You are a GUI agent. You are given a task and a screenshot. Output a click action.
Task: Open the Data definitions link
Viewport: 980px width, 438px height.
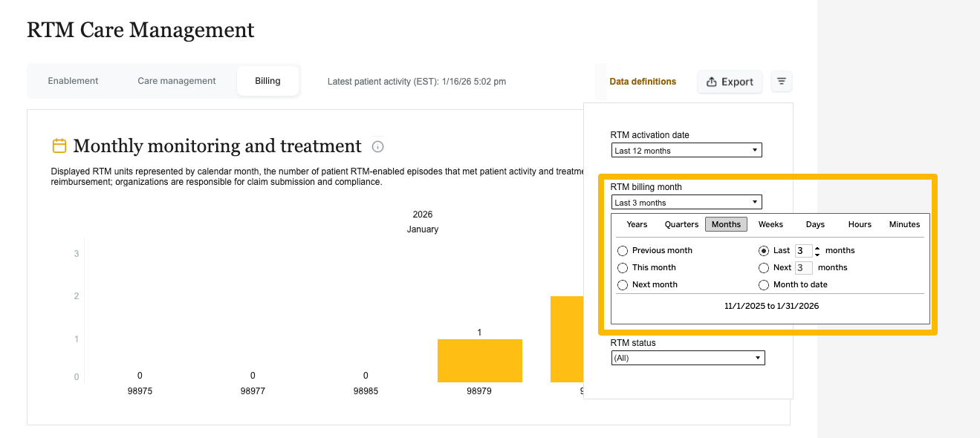tap(643, 82)
